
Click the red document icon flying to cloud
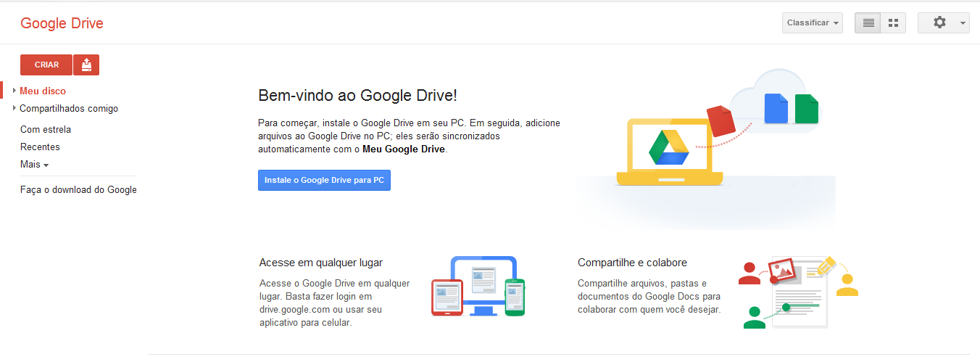tap(721, 121)
